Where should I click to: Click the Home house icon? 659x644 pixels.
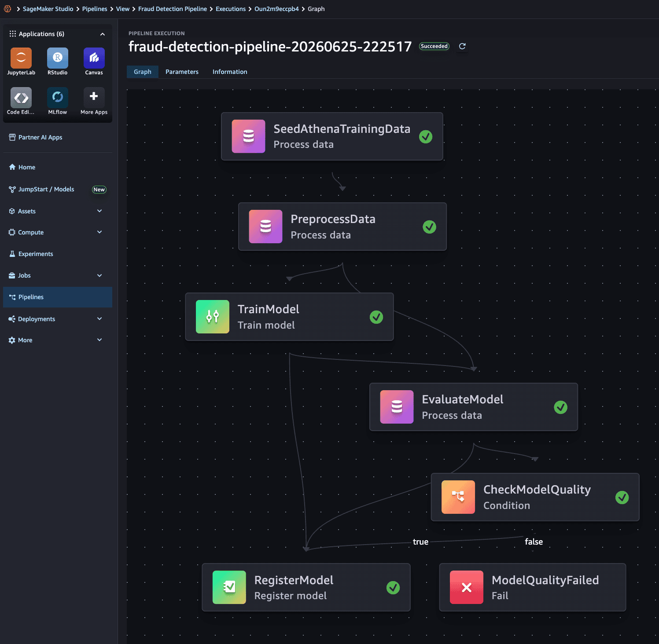tap(12, 167)
